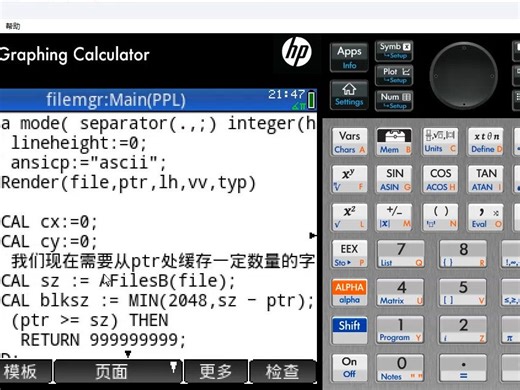Tap the orange ALPHA key
The image size is (520, 390).
pos(350,293)
